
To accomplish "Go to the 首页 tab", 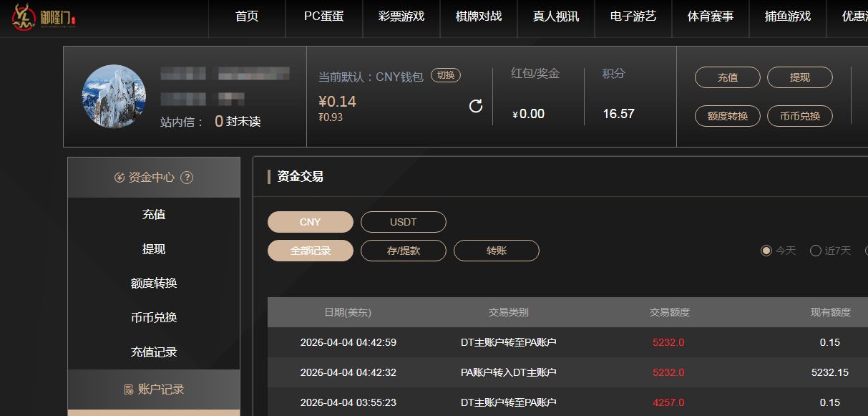I will pyautogui.click(x=247, y=16).
